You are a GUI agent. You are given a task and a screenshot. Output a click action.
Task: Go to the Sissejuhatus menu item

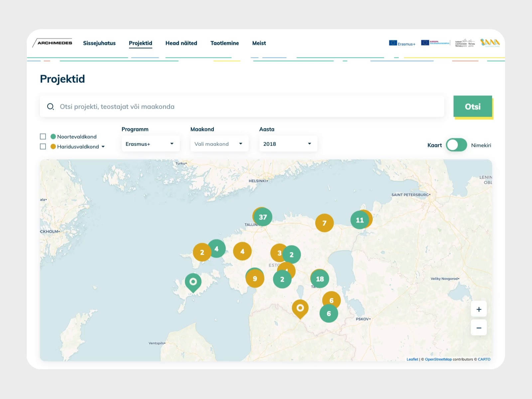click(x=99, y=43)
